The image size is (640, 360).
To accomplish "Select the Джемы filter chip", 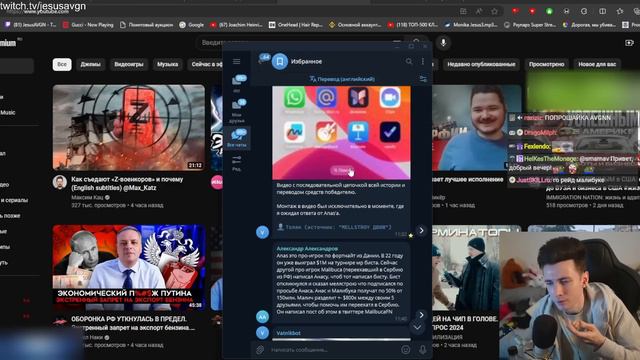I will [90, 64].
